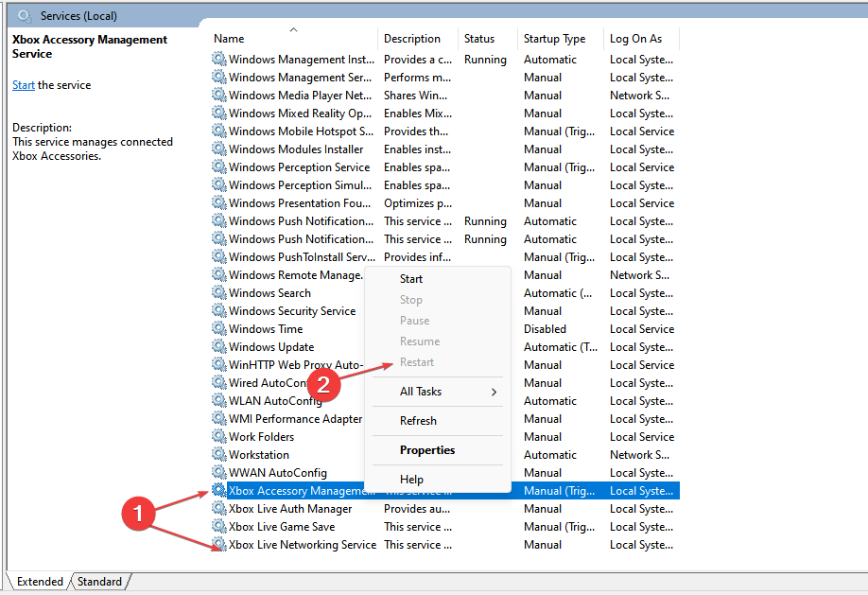868x595 pixels.
Task: Click the gear icon for Xbox Live Game Save
Action: [x=219, y=526]
